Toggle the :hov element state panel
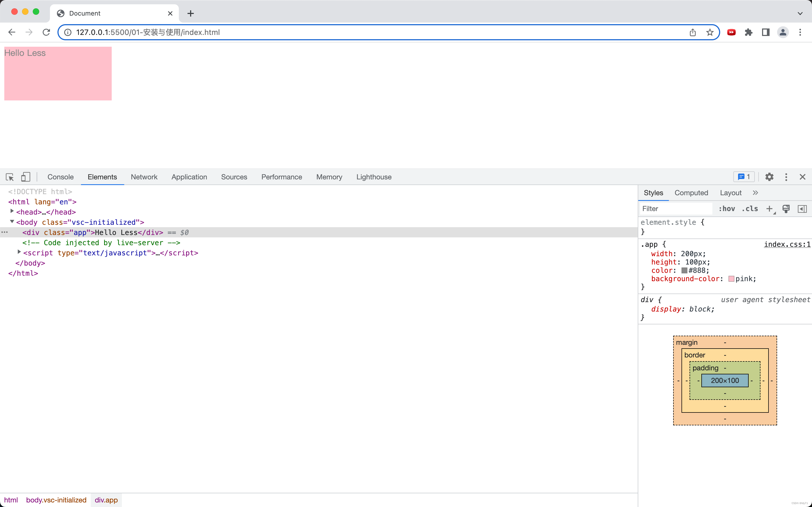The image size is (812, 507). pyautogui.click(x=727, y=209)
